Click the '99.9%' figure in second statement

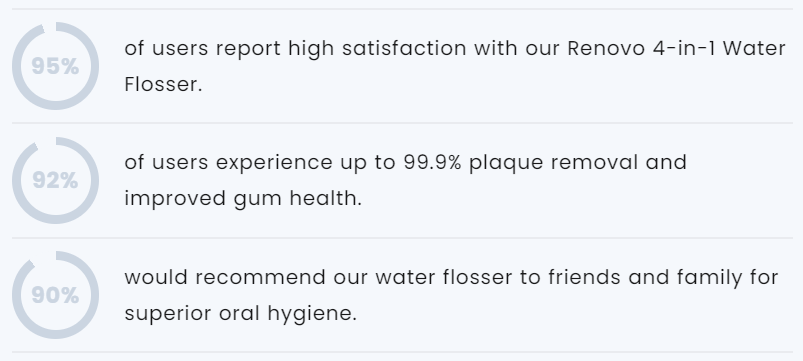pyautogui.click(x=432, y=162)
